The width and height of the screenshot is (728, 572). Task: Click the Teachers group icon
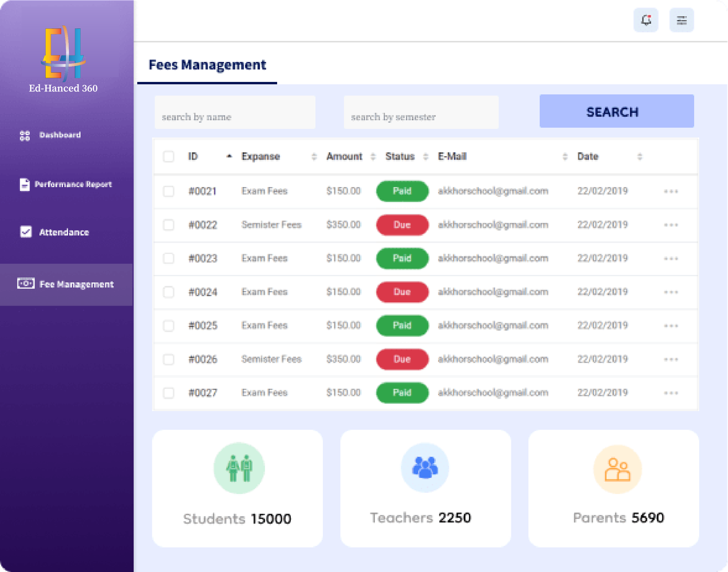click(425, 468)
